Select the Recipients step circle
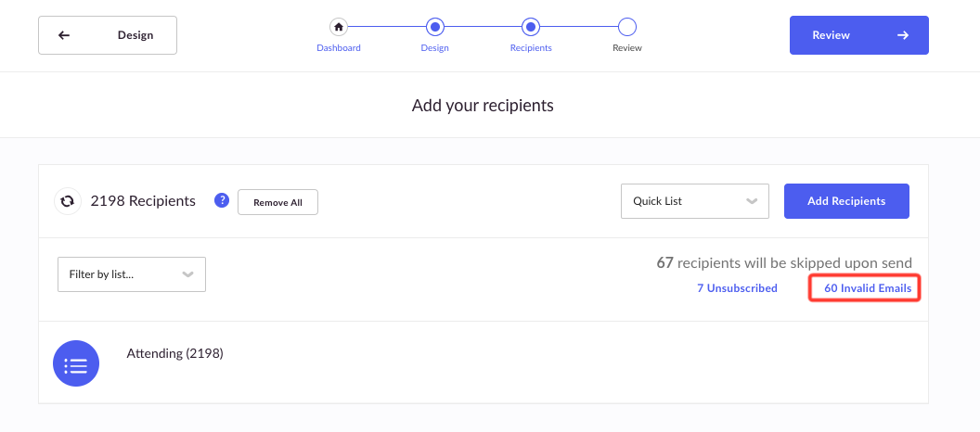The image size is (980, 432). 531,27
